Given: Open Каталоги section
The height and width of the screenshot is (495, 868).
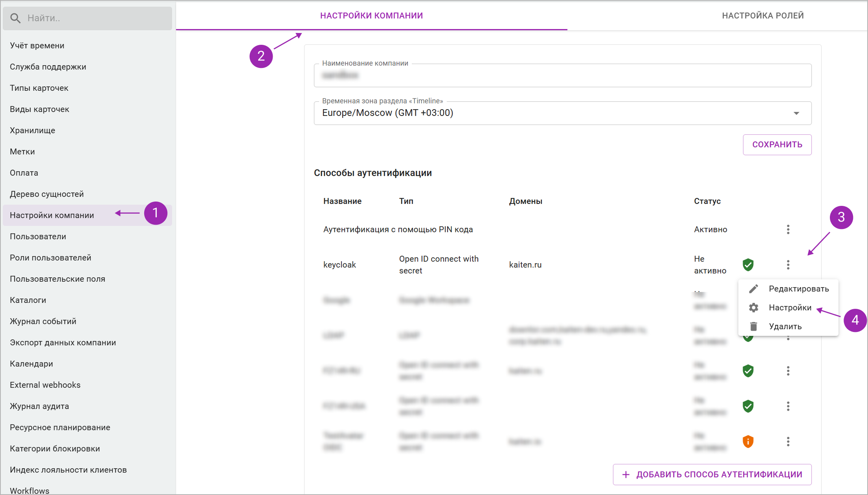Looking at the screenshot, I should pos(28,300).
